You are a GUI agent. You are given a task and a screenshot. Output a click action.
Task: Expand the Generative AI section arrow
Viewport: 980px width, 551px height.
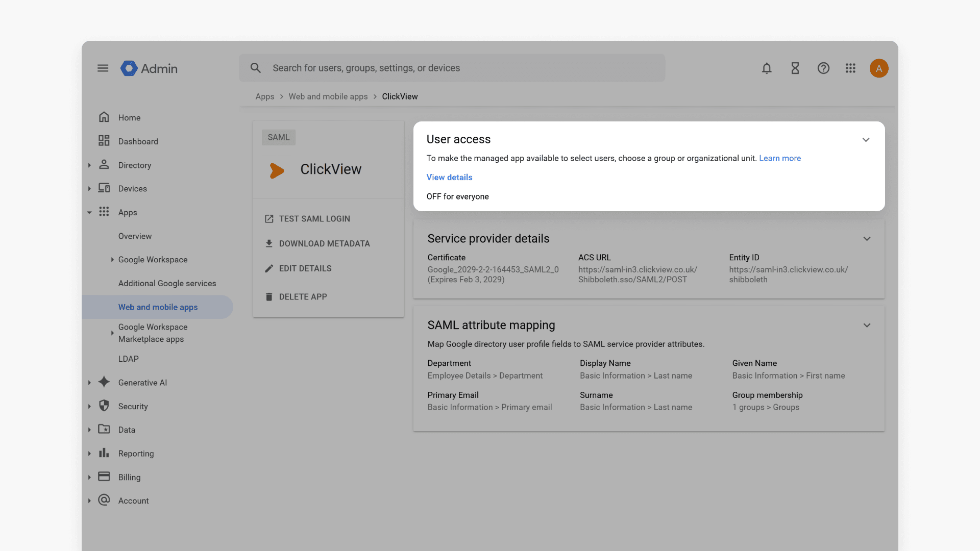89,383
